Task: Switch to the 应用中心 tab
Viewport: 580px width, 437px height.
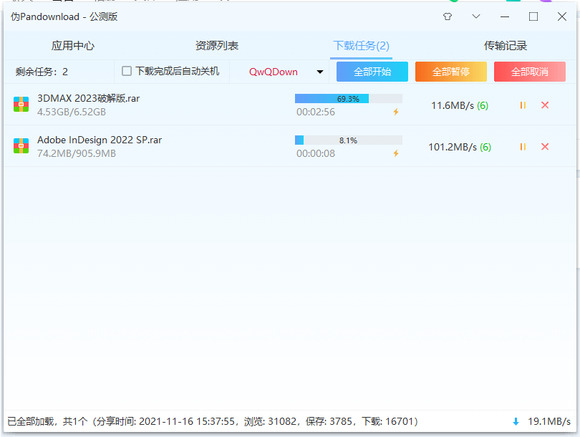Action: click(x=73, y=46)
